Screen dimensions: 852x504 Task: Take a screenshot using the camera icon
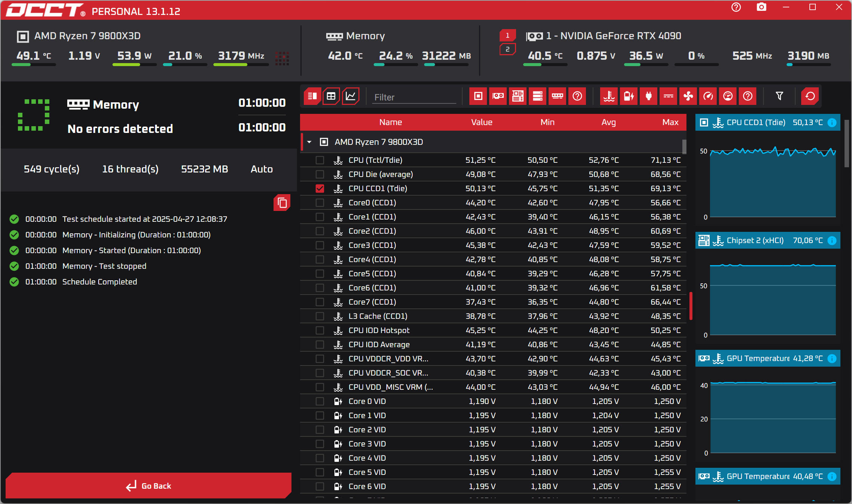pyautogui.click(x=761, y=7)
